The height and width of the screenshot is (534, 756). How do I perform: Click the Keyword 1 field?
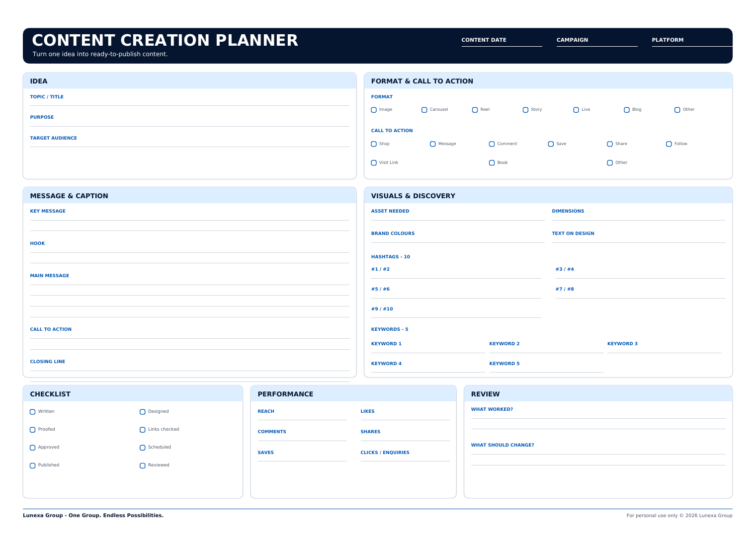tap(428, 347)
